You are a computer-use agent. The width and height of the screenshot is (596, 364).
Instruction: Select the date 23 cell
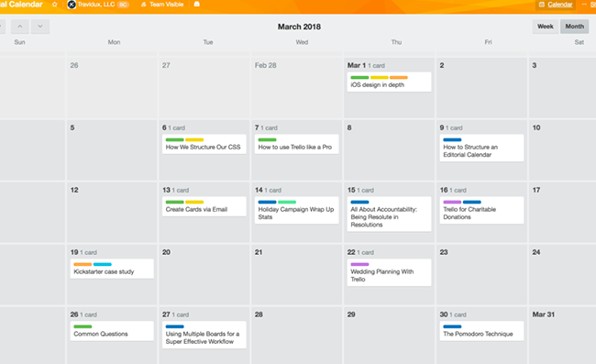[481, 274]
